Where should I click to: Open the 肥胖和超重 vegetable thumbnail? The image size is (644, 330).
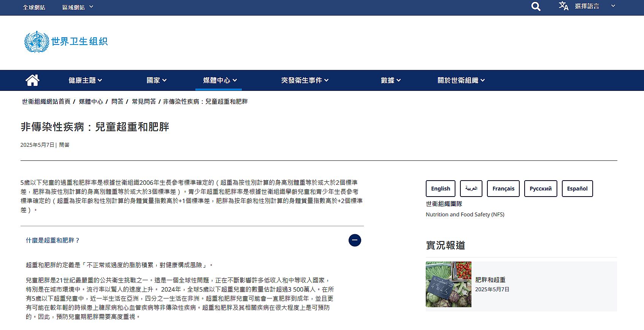pos(449,284)
